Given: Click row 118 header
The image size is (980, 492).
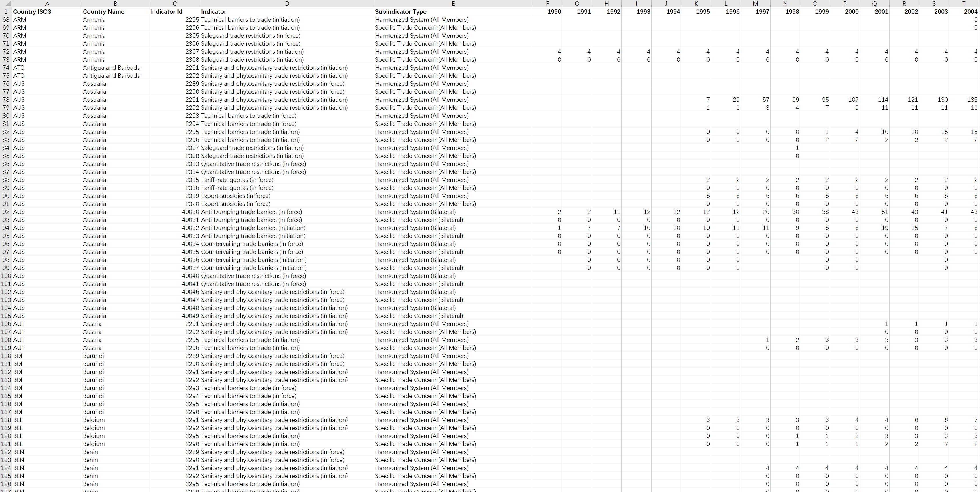Looking at the screenshot, I should (x=6, y=420).
